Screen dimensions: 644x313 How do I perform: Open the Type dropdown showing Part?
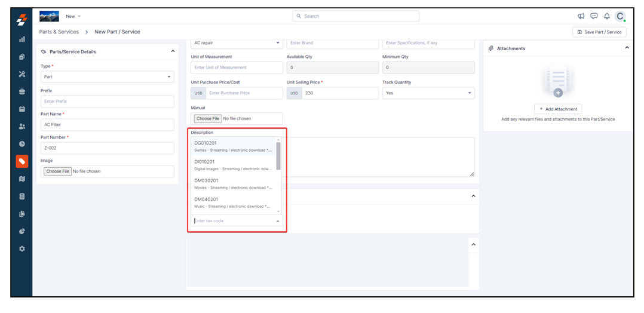coord(108,77)
